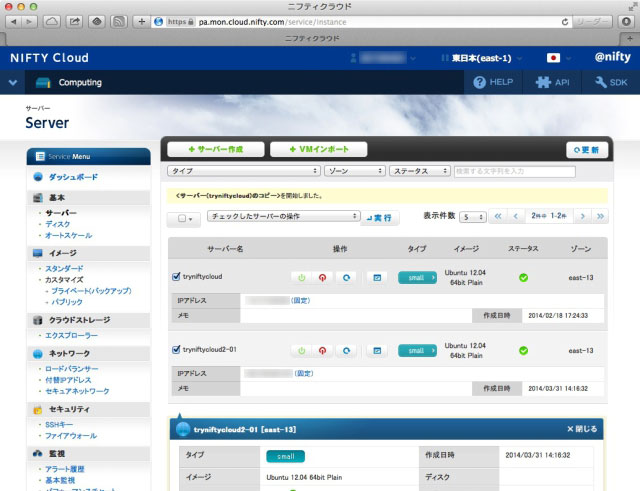Image resolution: width=640 pixels, height=491 pixels.
Task: Open the iCloud tabs cloud icon
Action: 52,22
